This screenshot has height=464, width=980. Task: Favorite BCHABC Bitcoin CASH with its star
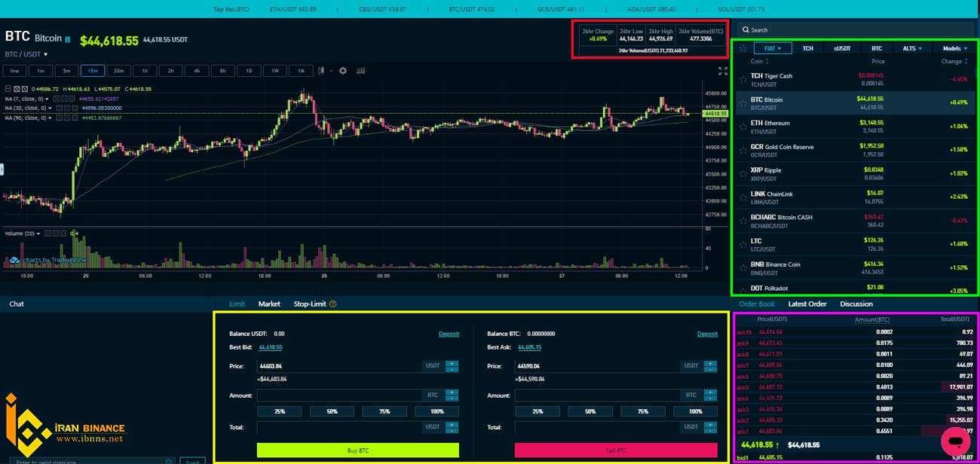pos(743,221)
